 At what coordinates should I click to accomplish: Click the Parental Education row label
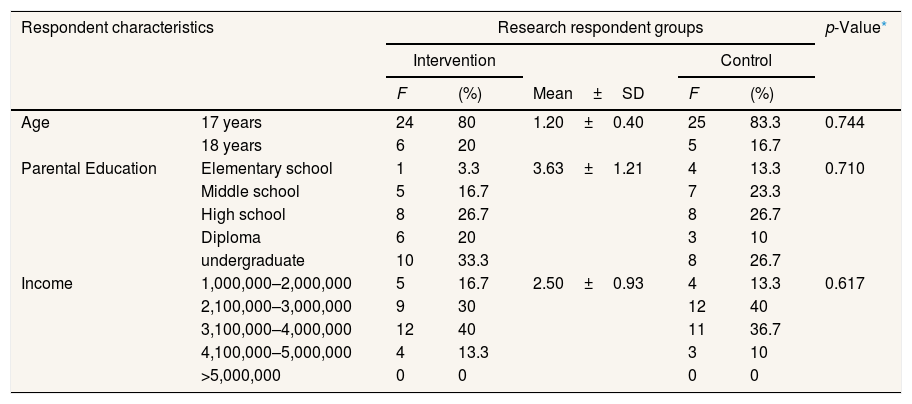tap(89, 168)
